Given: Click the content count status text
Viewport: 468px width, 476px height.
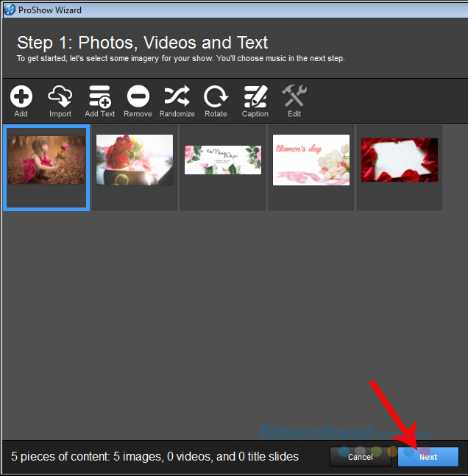Looking at the screenshot, I should 155,457.
